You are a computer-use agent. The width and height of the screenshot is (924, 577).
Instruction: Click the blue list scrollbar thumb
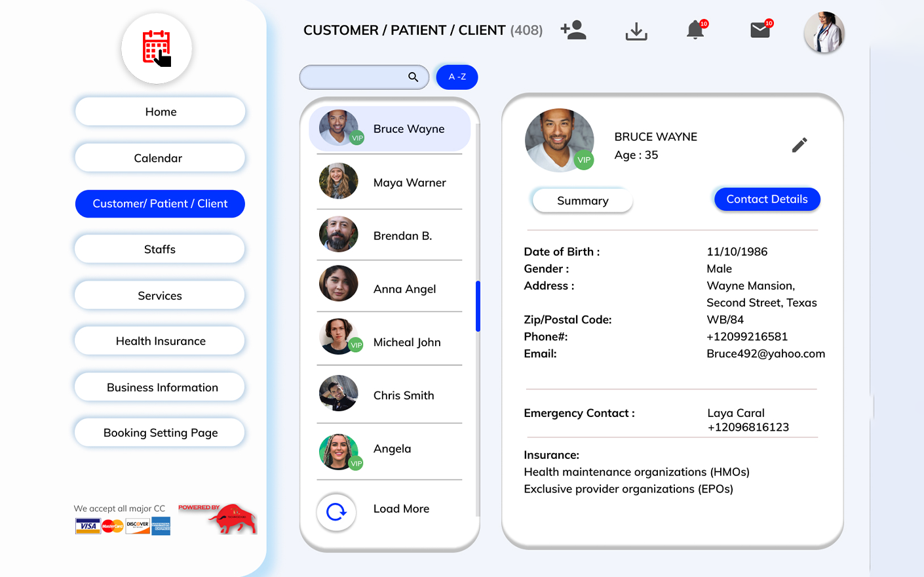[478, 306]
